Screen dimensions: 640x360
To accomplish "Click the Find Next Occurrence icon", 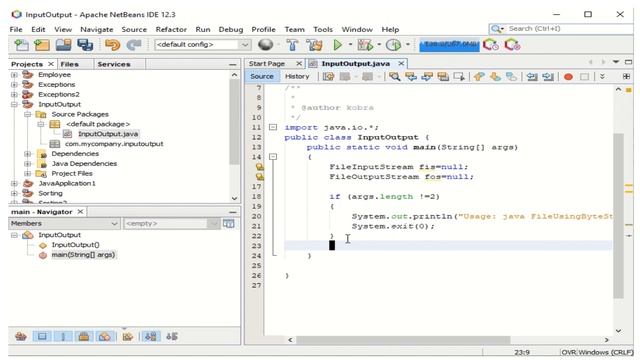I will 427,77.
